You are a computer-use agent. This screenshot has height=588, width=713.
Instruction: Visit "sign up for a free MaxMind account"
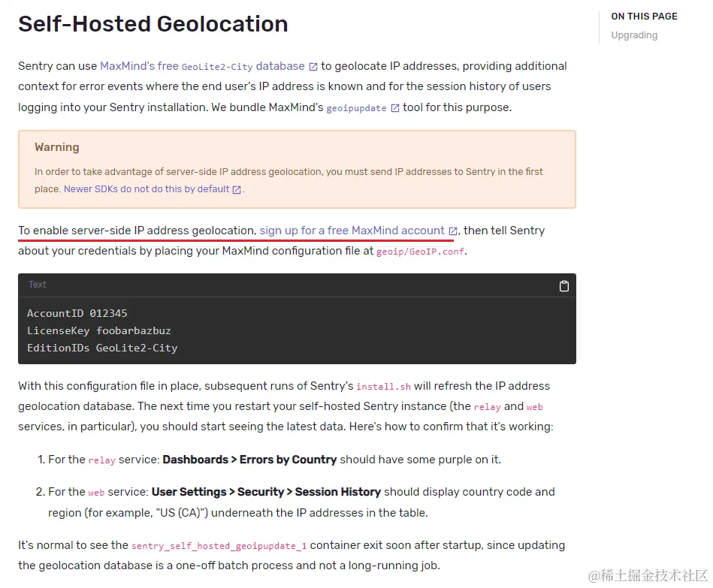(352, 231)
